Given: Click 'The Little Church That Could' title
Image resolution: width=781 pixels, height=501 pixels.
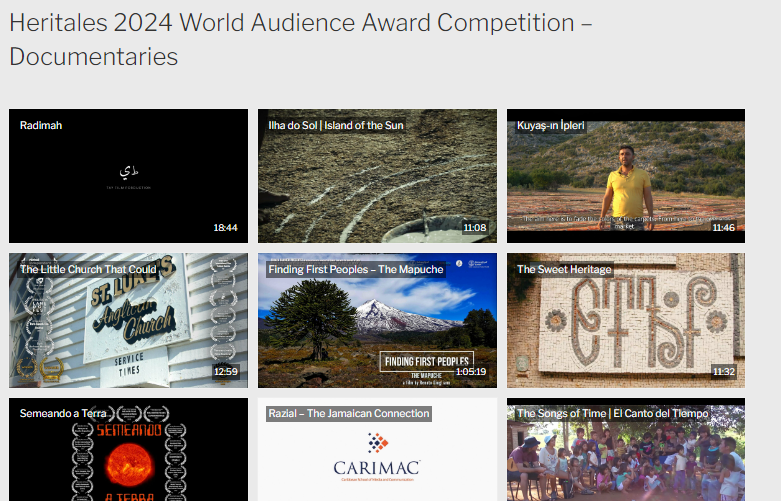Looking at the screenshot, I should pyautogui.click(x=88, y=269).
